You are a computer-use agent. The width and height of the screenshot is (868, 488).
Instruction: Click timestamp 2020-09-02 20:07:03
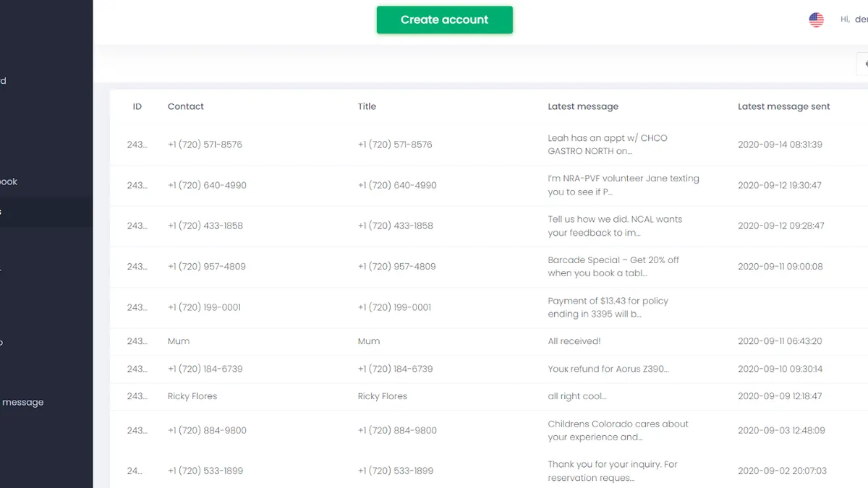[782, 471]
